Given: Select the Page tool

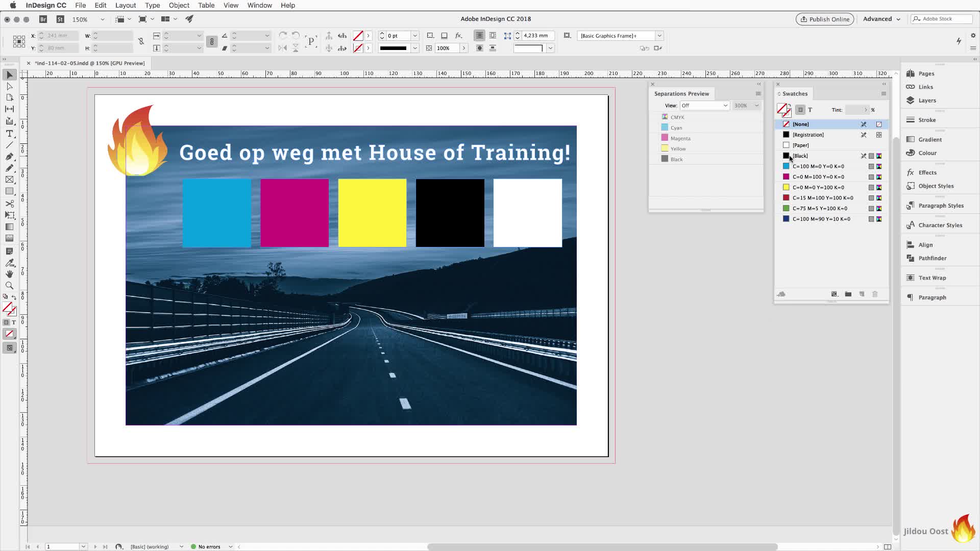Looking at the screenshot, I should 9,97.
